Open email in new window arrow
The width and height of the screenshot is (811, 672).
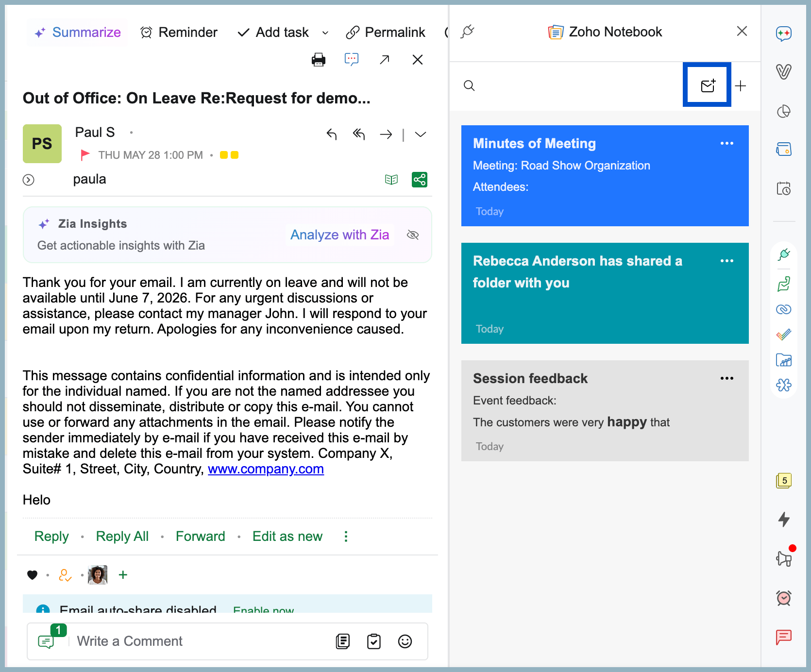[x=385, y=60]
